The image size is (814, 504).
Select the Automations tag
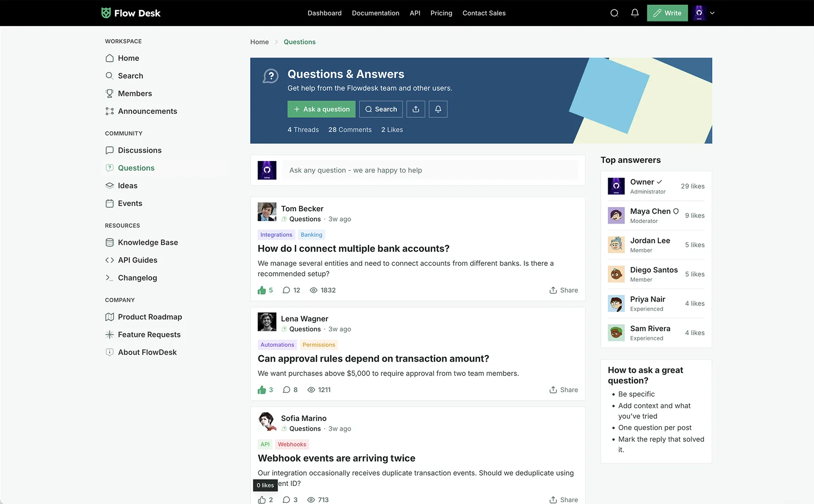(x=277, y=345)
